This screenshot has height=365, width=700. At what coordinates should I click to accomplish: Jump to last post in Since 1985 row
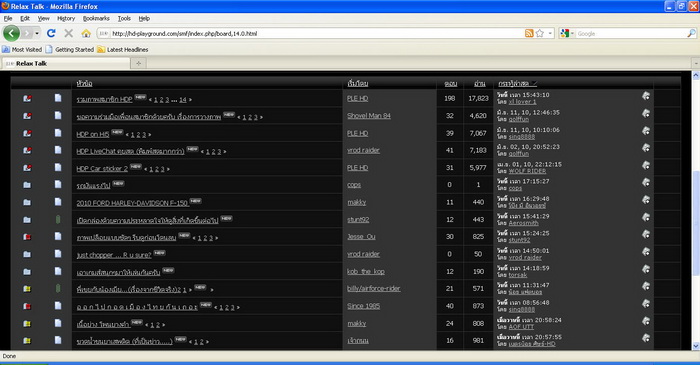pyautogui.click(x=646, y=303)
